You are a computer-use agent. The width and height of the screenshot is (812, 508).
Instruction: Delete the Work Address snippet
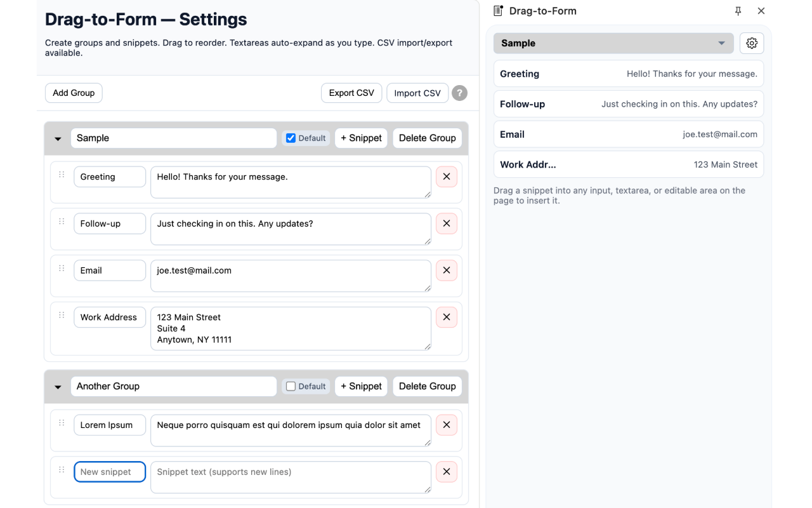coord(447,317)
